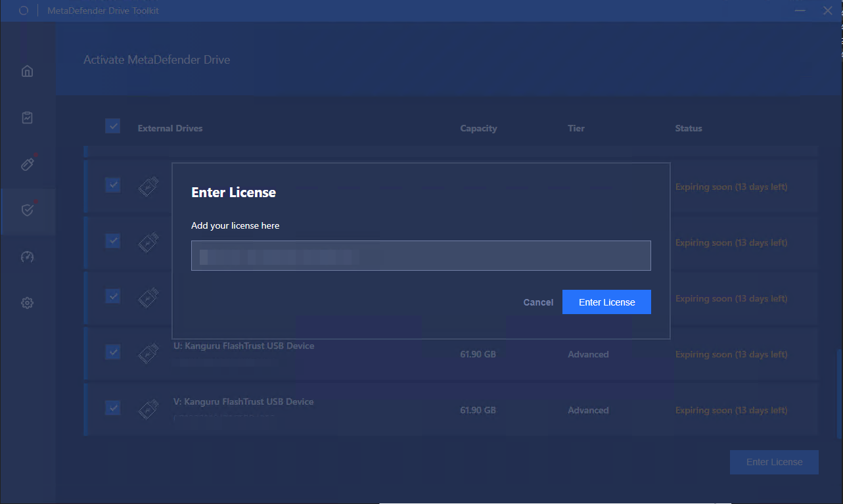The image size is (843, 504).
Task: Close the MetaDefender Drive Toolkit window
Action: 828,11
